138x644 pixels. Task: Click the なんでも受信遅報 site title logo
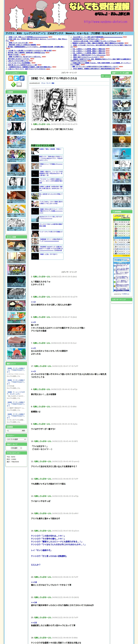[99, 7]
